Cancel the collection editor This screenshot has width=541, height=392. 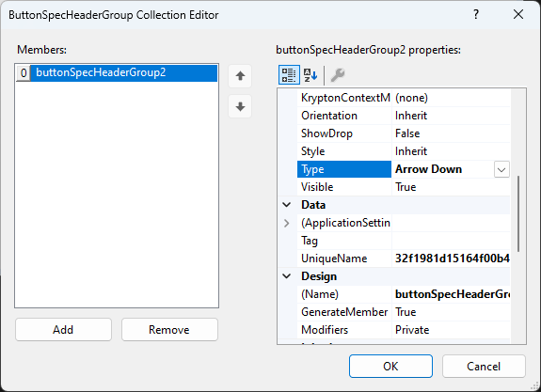[484, 366]
